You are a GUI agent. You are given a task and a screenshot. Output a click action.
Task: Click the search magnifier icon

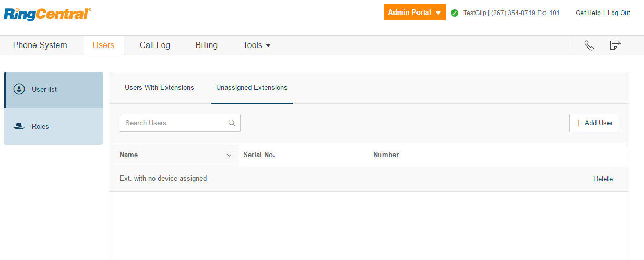click(232, 123)
